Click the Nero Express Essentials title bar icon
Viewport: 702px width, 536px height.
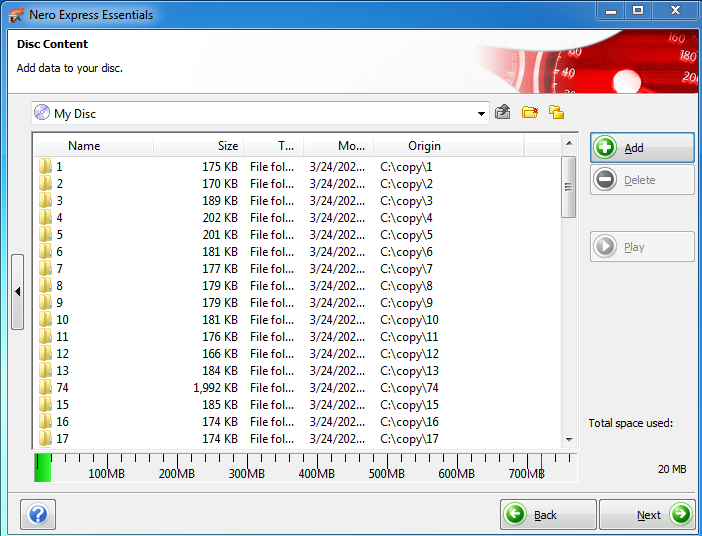(x=16, y=15)
